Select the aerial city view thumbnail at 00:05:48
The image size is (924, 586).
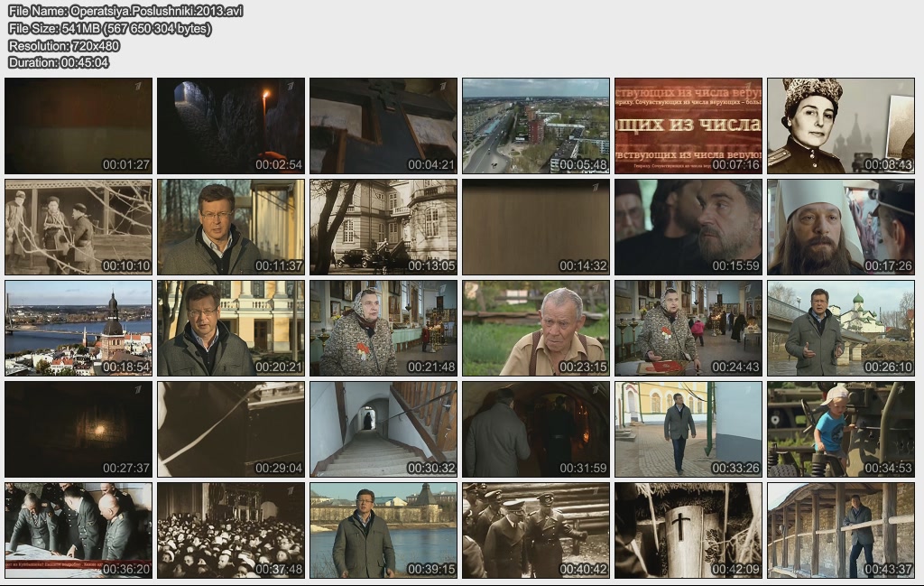[536, 126]
